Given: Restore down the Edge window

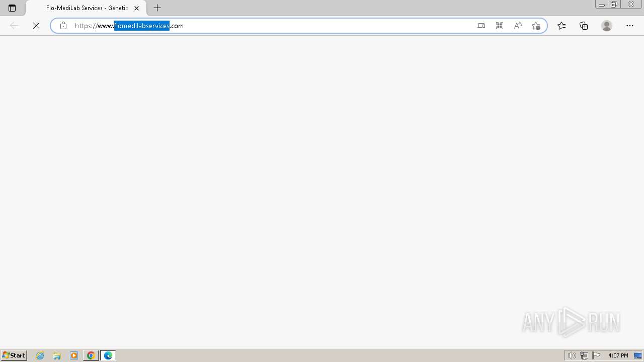Looking at the screenshot, I should [614, 5].
